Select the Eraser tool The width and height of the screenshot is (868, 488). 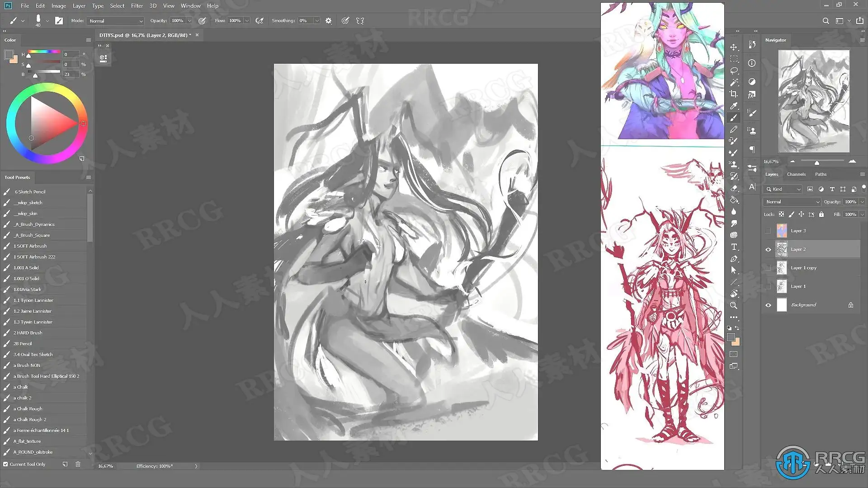[734, 188]
